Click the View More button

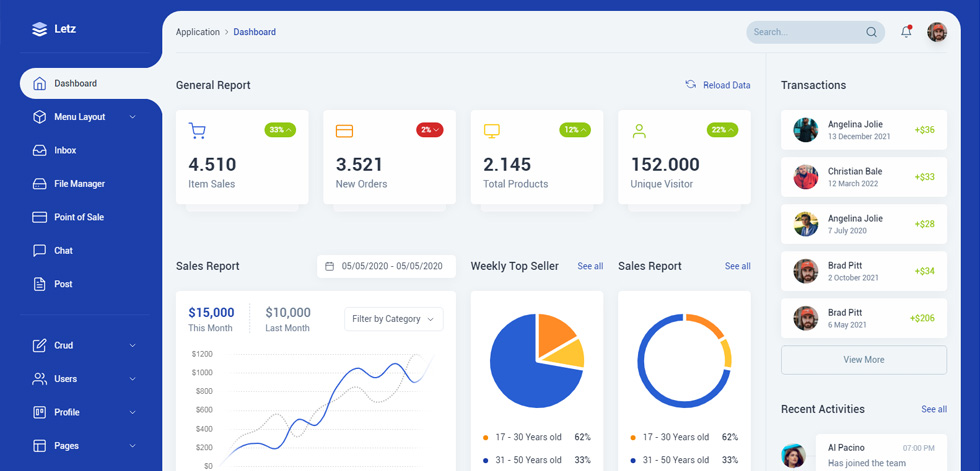864,360
